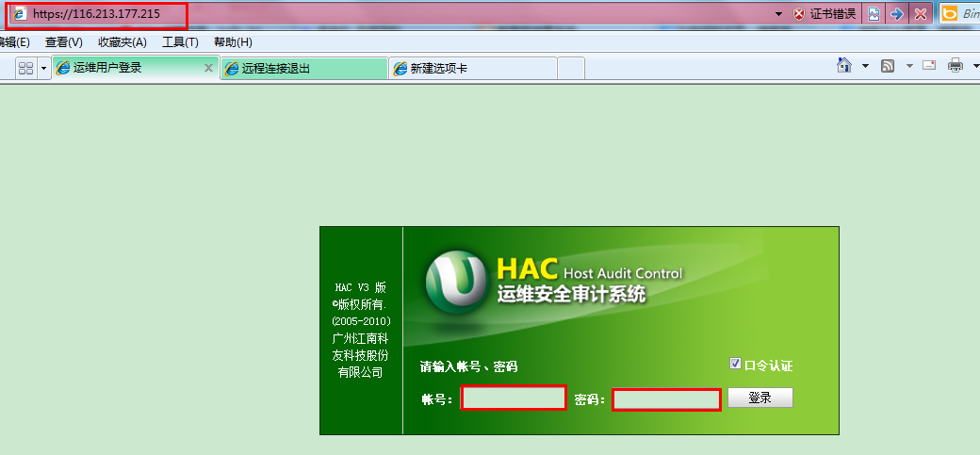The height and width of the screenshot is (455, 980).
Task: Open the 收藏夹(A) menu
Action: pos(122,42)
